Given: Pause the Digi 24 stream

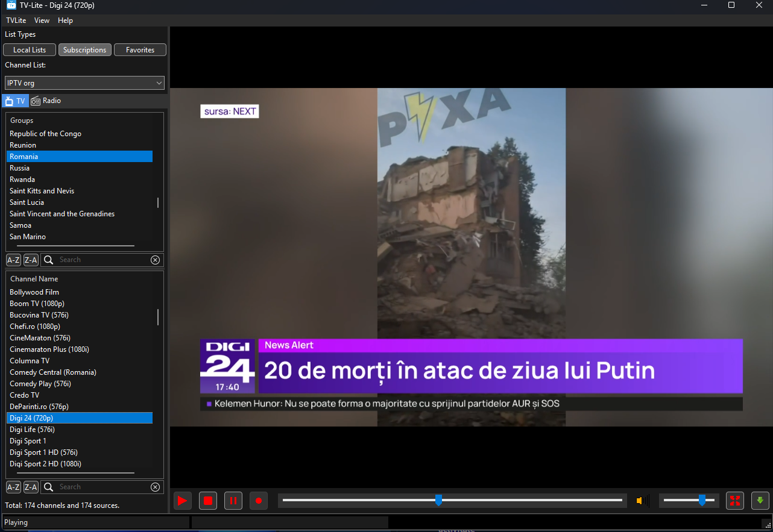Looking at the screenshot, I should [233, 501].
